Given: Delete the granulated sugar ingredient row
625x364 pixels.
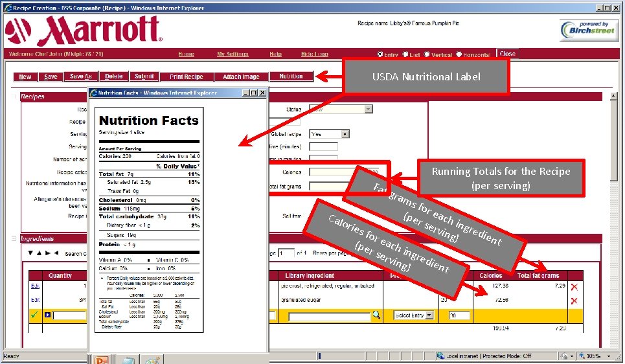Looking at the screenshot, I should [574, 301].
